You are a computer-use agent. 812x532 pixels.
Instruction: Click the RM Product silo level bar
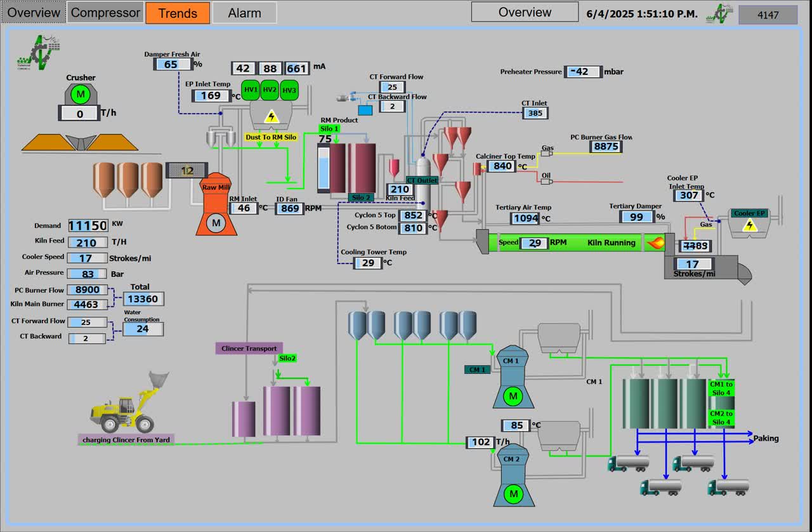tap(323, 169)
